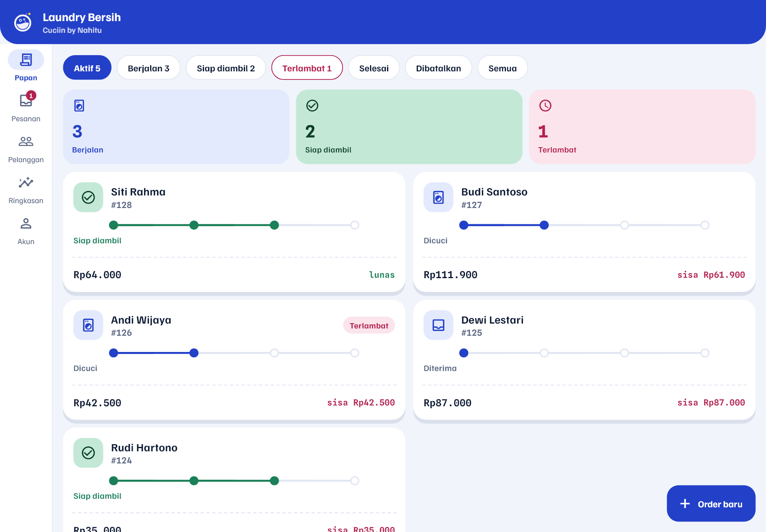The height and width of the screenshot is (532, 766).
Task: Show Selesai orders filter
Action: coord(374,68)
